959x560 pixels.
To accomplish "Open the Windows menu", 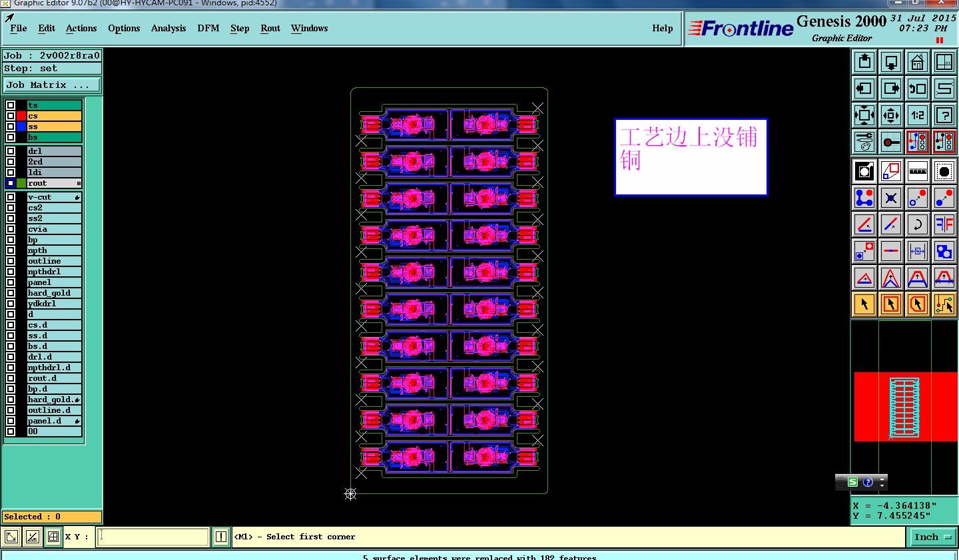I will tap(310, 28).
